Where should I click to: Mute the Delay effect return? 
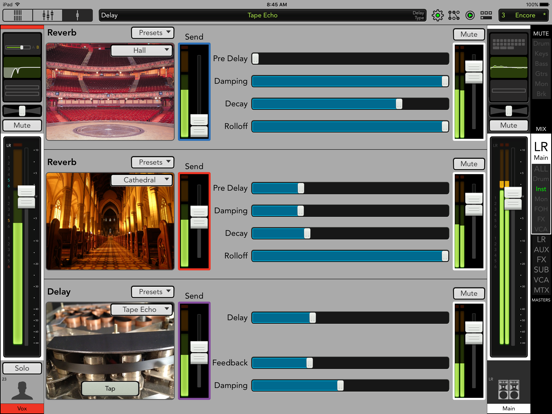point(469,294)
